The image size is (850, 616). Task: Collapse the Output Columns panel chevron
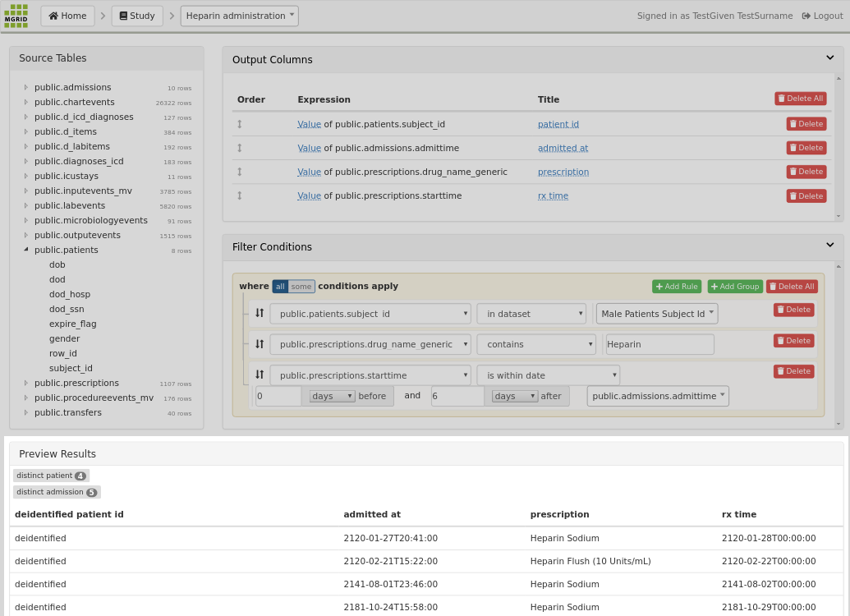click(x=830, y=57)
